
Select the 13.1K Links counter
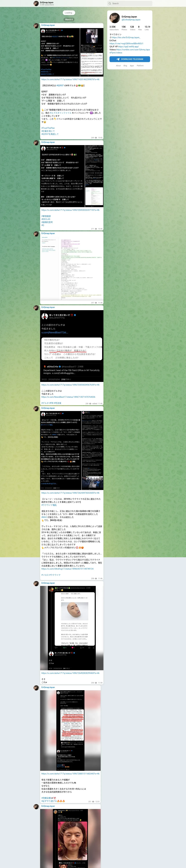(x=147, y=28)
